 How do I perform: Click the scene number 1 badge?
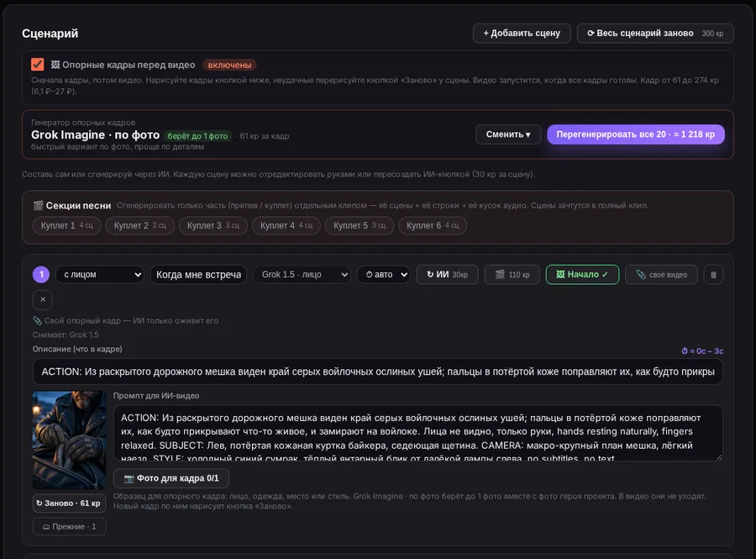click(41, 274)
